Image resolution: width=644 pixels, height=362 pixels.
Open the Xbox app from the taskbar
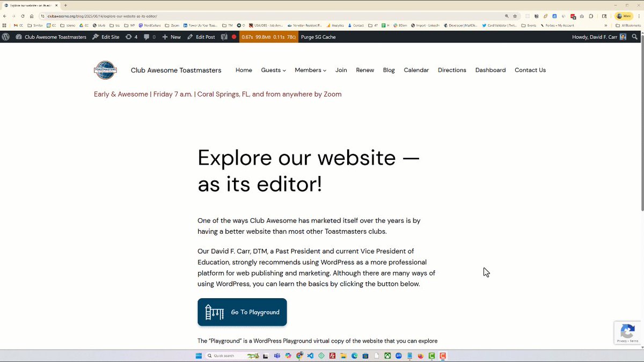coord(387,356)
